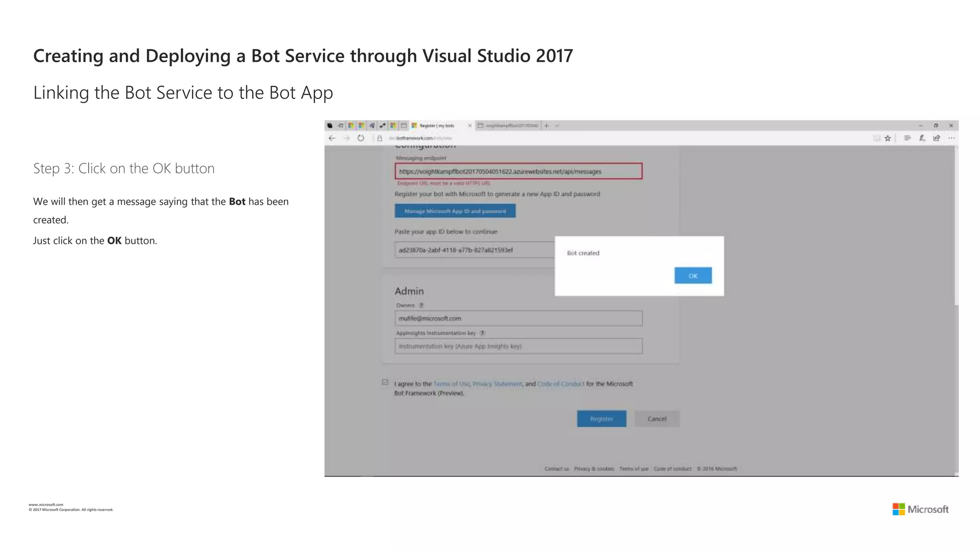Toggle the terms agreement checkbox
The height and width of the screenshot is (551, 980).
(x=385, y=382)
